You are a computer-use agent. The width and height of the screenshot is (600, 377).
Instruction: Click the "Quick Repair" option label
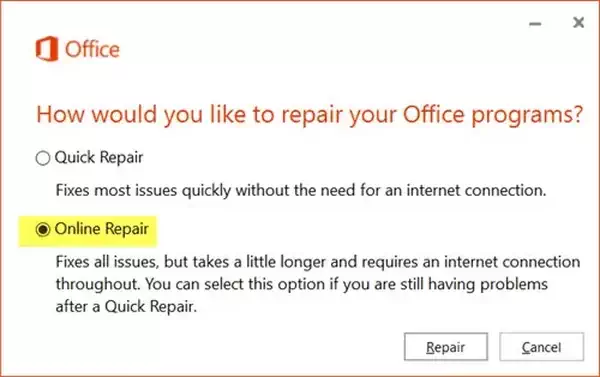[99, 157]
